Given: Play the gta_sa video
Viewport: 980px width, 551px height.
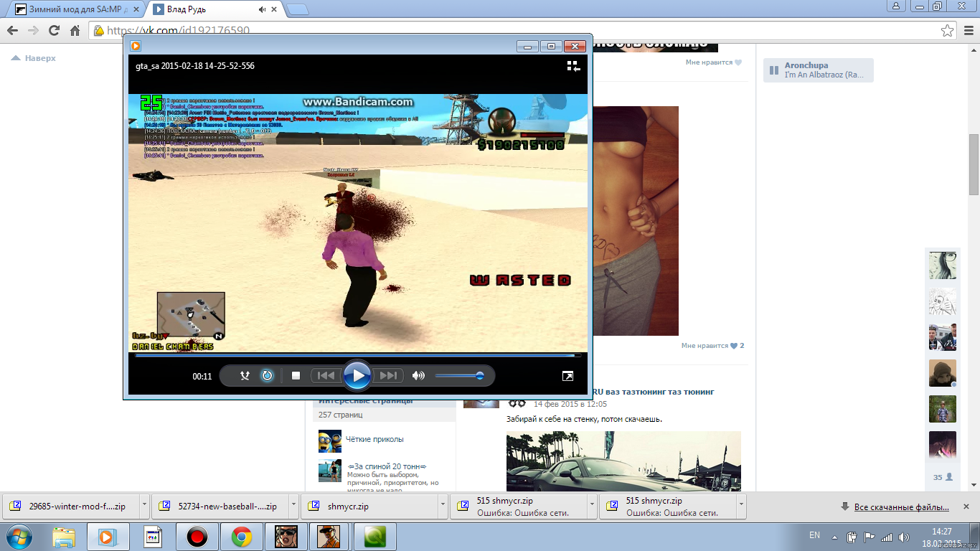Looking at the screenshot, I should (x=357, y=375).
